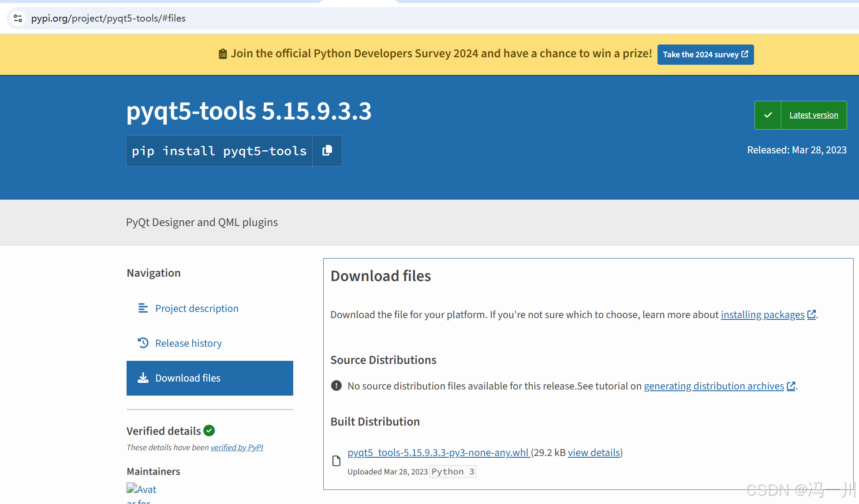Open the Latest version link
Viewport: 859px width, 504px height.
(814, 115)
